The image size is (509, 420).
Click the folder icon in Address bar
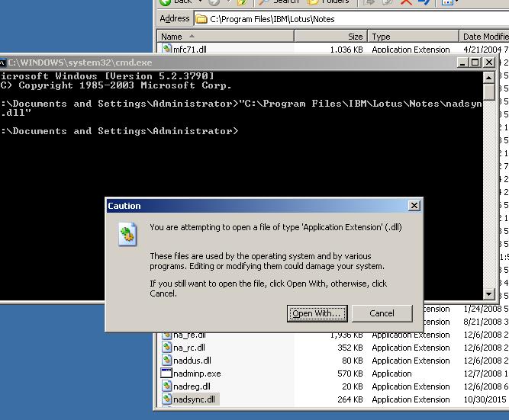[x=201, y=19]
